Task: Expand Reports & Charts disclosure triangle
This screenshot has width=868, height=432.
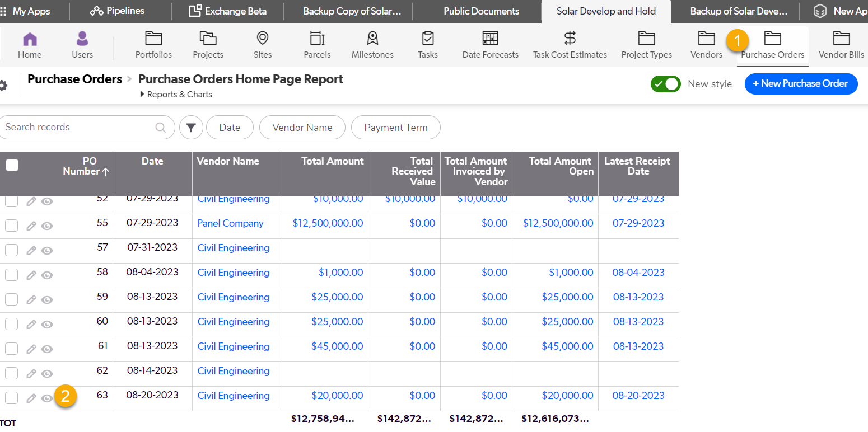Action: click(142, 95)
